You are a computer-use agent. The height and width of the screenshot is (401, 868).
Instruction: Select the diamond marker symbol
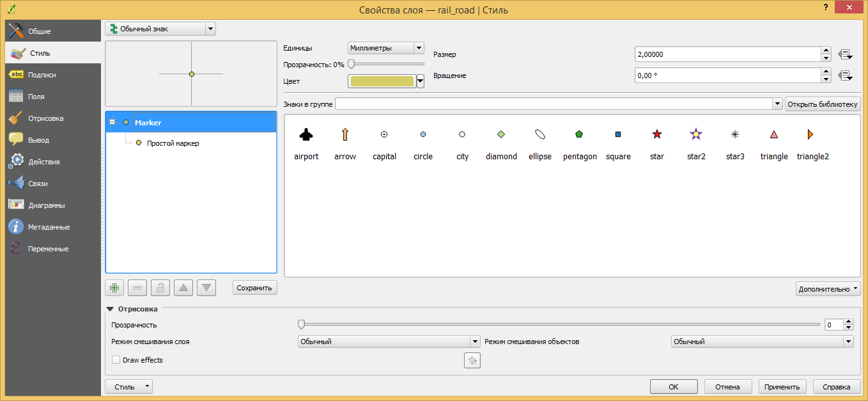pyautogui.click(x=501, y=135)
